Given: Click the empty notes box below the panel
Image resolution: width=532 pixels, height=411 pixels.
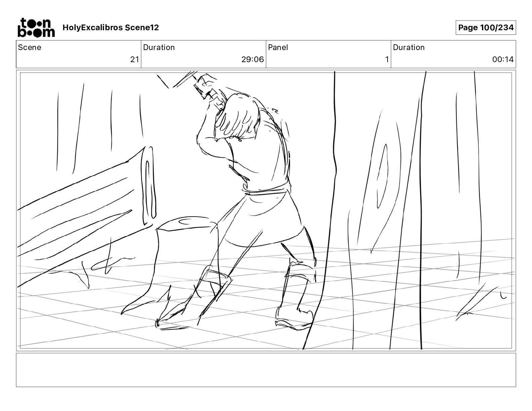Looking at the screenshot, I should point(266,370).
